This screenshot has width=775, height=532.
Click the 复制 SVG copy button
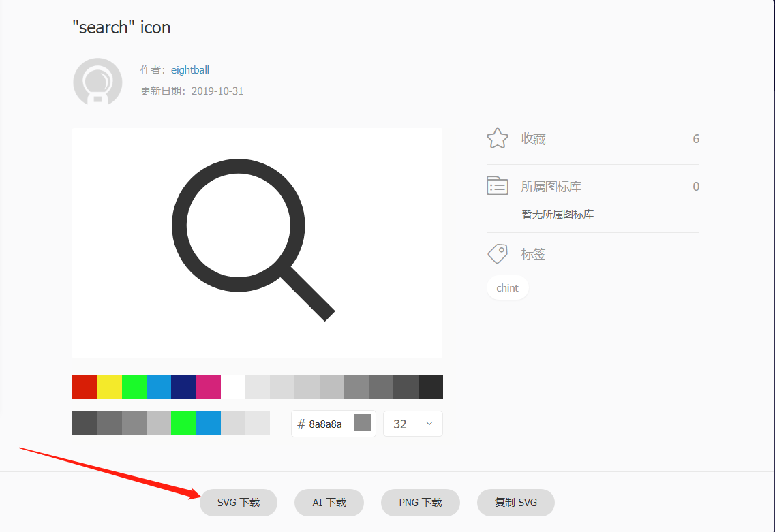pos(515,502)
